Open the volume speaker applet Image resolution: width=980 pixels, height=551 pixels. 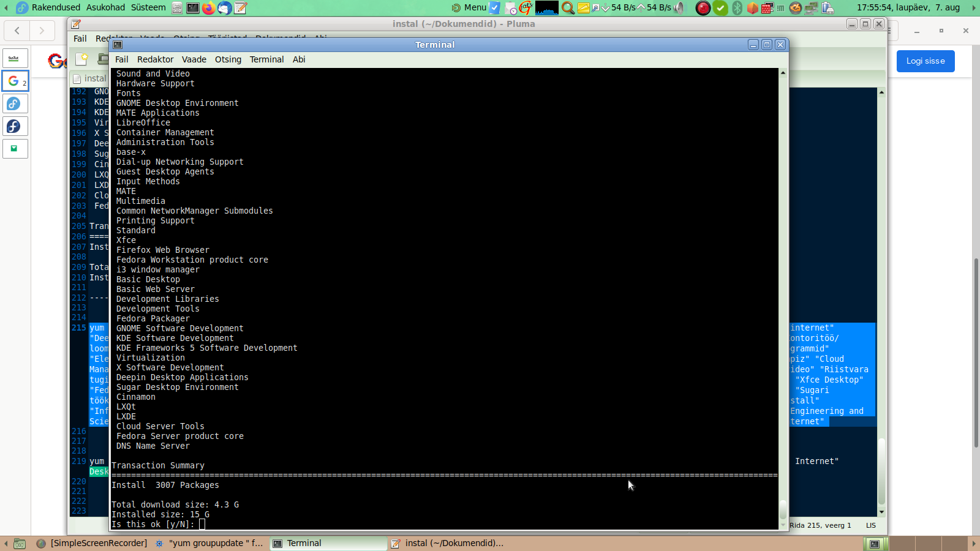pos(680,8)
